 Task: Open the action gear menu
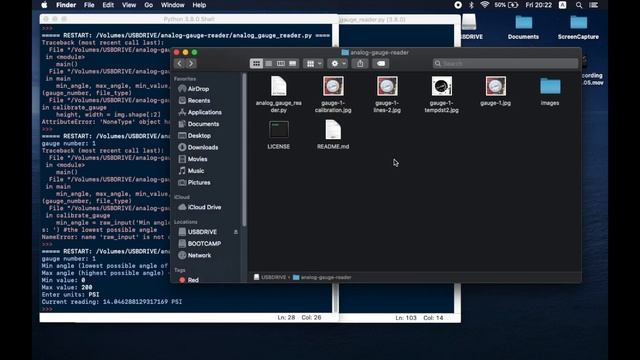(x=338, y=63)
